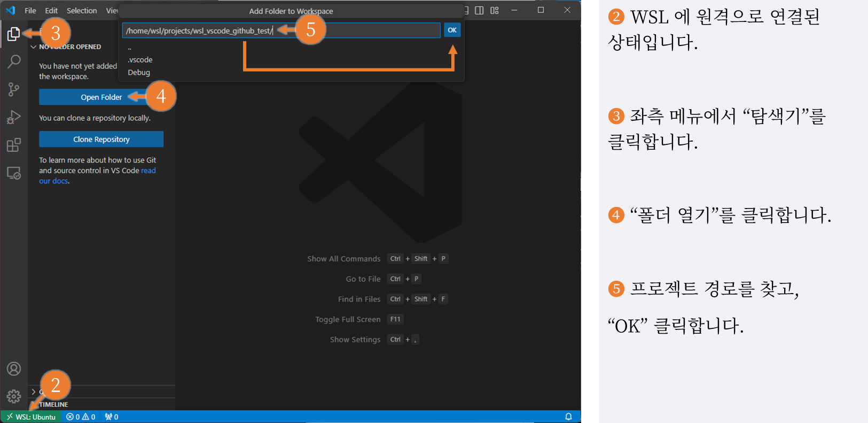Screen dimensions: 868x423
Task: Open the Run and Debug view
Action: point(14,117)
